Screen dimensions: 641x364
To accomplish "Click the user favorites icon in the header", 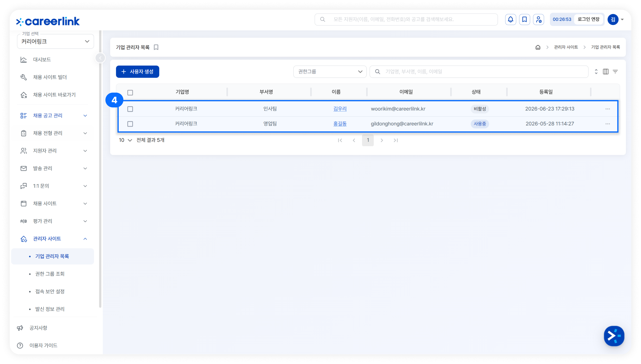I will point(538,19).
